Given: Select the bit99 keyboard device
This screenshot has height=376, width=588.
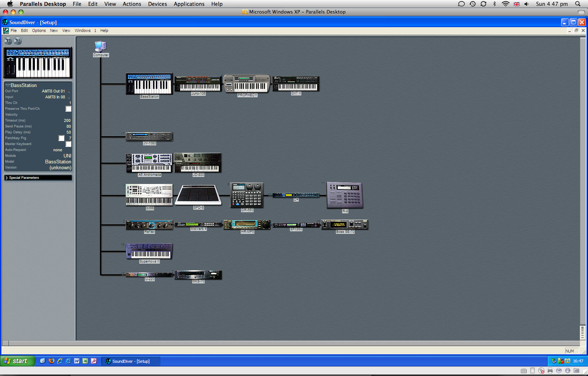Looking at the screenshot, I should coord(149,195).
